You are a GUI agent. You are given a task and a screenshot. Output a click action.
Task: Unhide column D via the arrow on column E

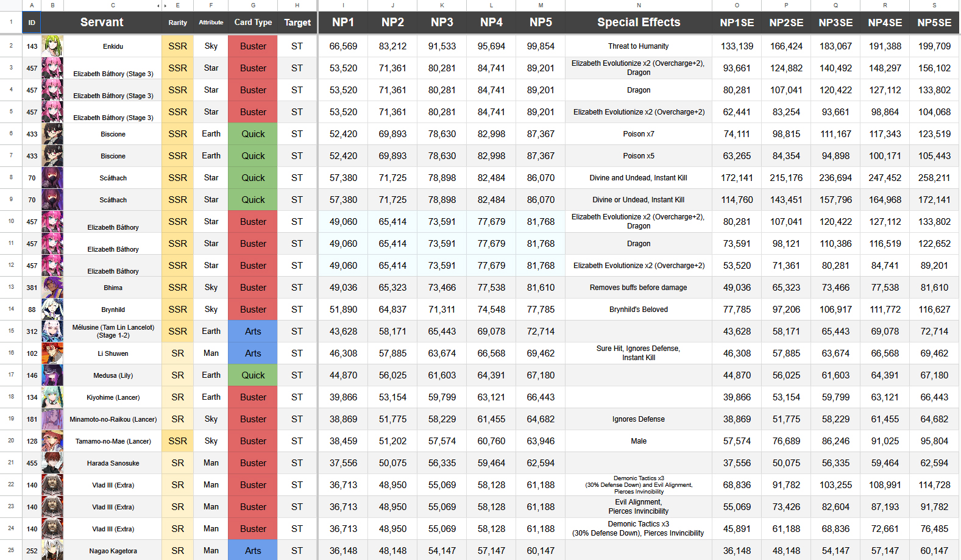(x=165, y=5)
